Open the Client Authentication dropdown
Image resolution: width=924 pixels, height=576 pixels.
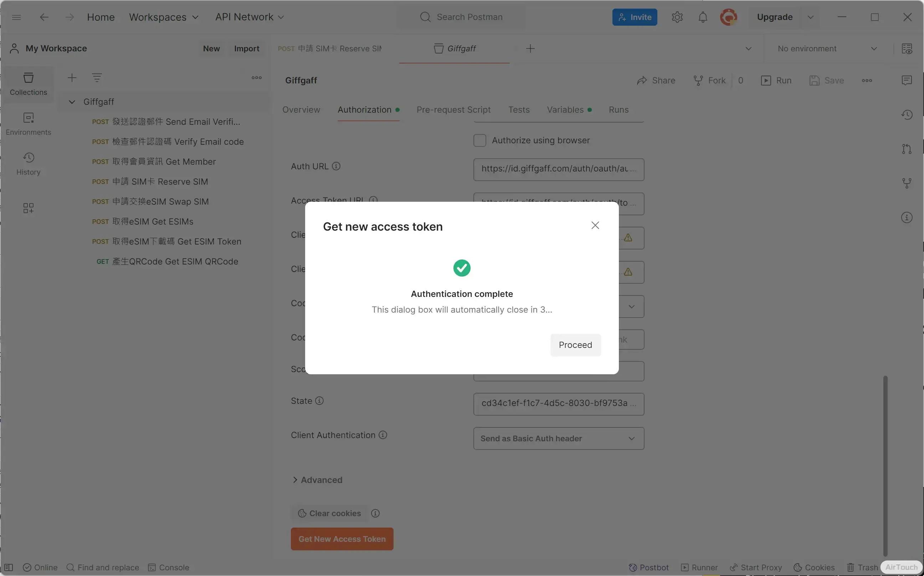click(558, 438)
